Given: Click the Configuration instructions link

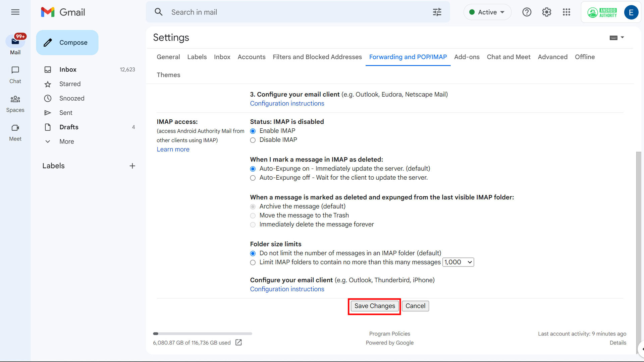Looking at the screenshot, I should pos(287,289).
